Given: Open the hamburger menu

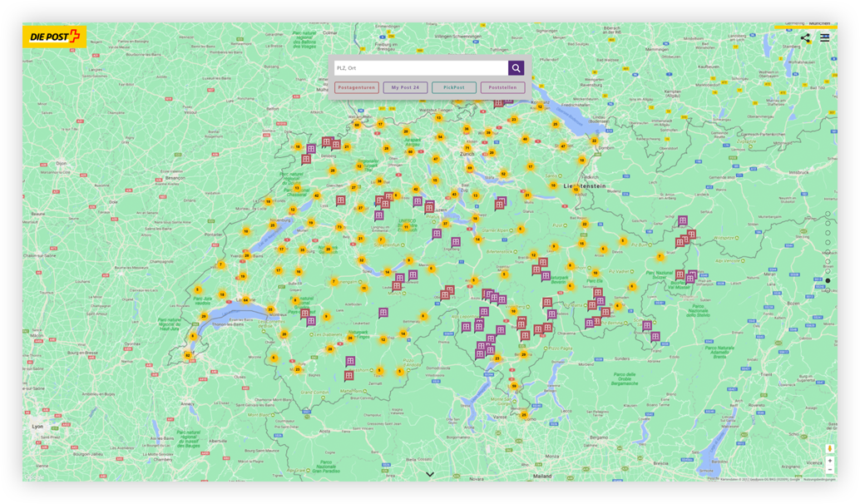Looking at the screenshot, I should [824, 37].
